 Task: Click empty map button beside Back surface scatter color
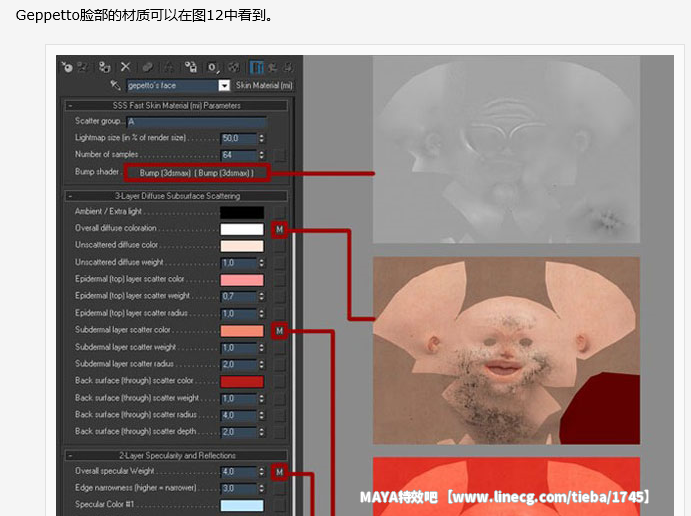tap(279, 382)
